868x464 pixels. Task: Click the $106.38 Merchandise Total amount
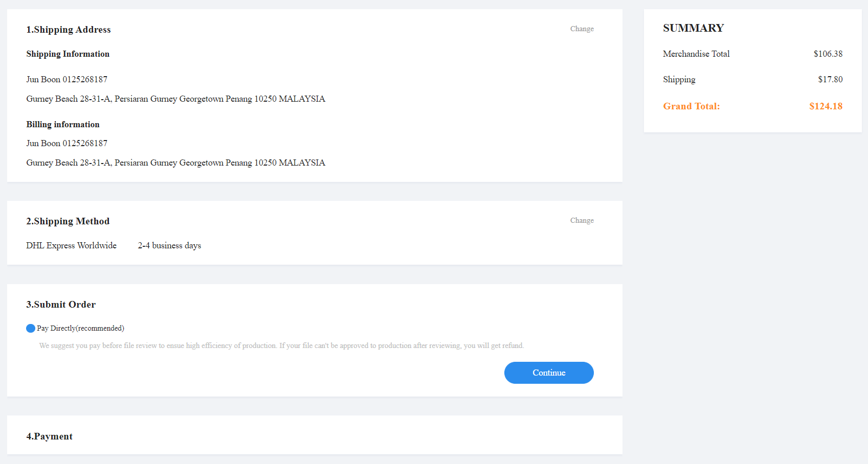click(828, 54)
